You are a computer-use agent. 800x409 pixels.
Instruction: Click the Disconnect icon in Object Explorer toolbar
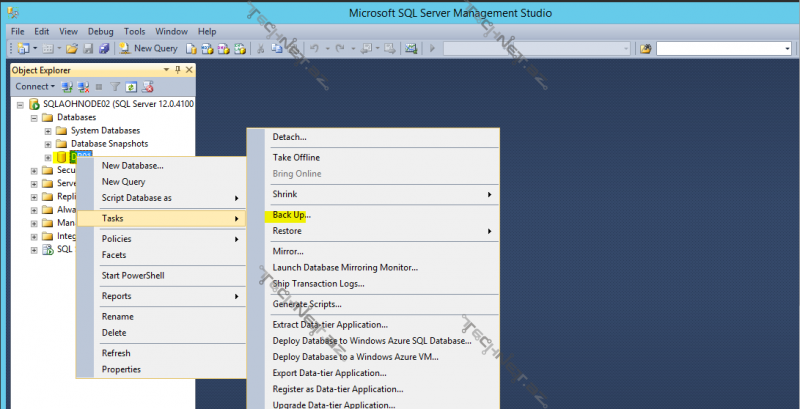83,87
